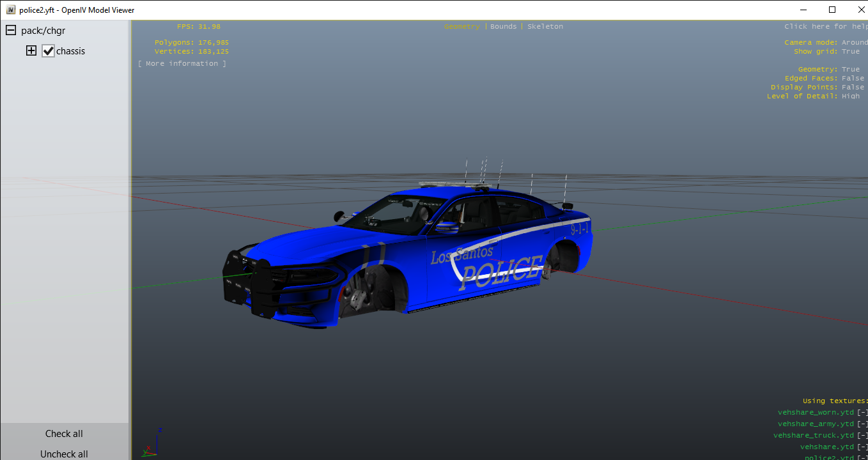The image size is (868, 460).
Task: Uncheck the chassis visibility checkbox
Action: tap(48, 51)
